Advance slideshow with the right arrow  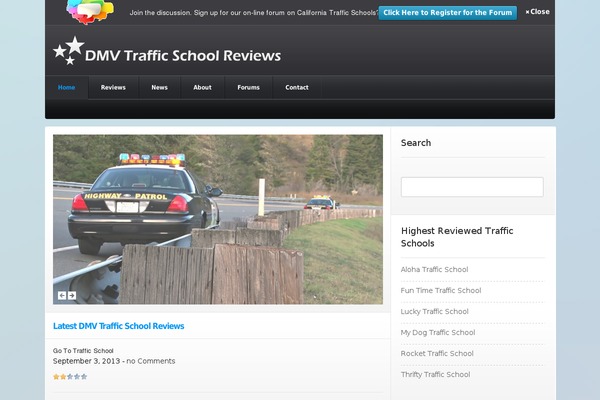coord(72,295)
